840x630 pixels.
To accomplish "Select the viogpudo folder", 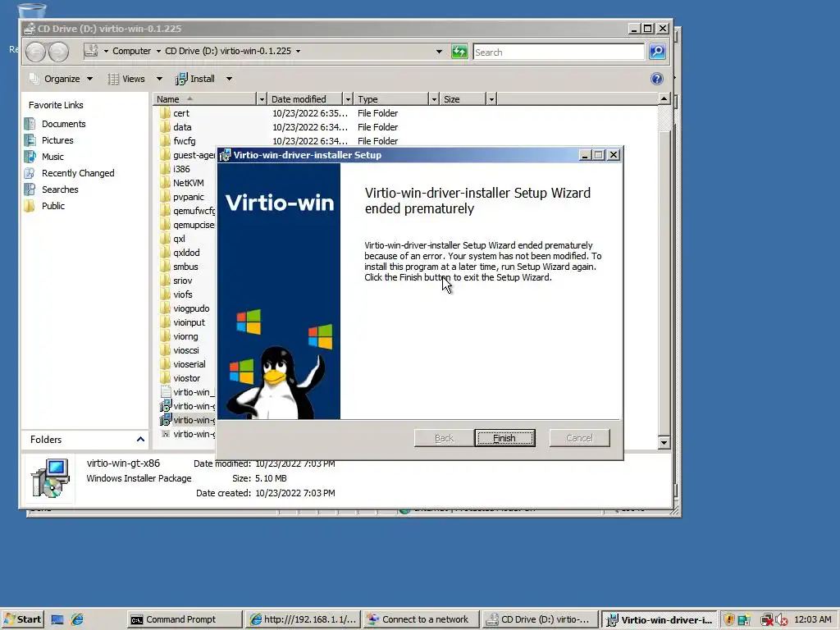I will [x=191, y=308].
